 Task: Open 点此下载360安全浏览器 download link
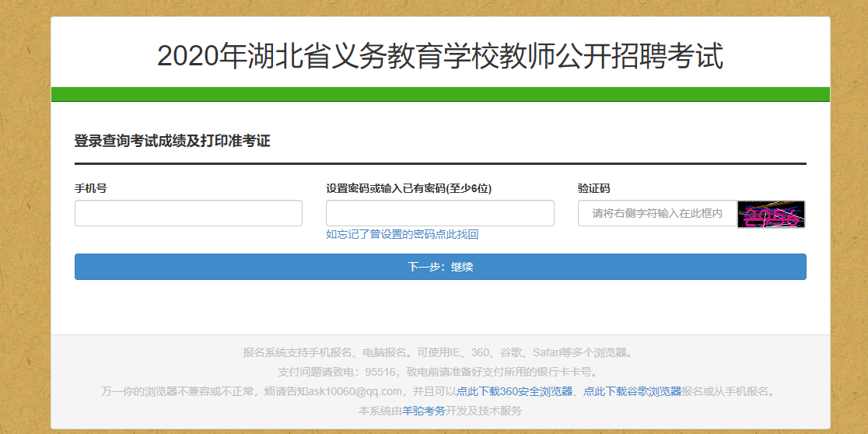coord(514,391)
